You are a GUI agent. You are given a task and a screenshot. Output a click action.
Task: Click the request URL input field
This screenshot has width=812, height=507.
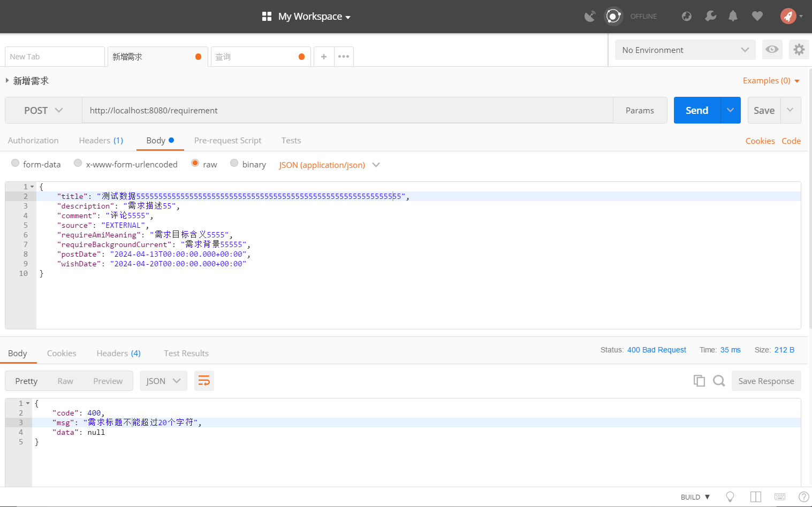coord(347,110)
